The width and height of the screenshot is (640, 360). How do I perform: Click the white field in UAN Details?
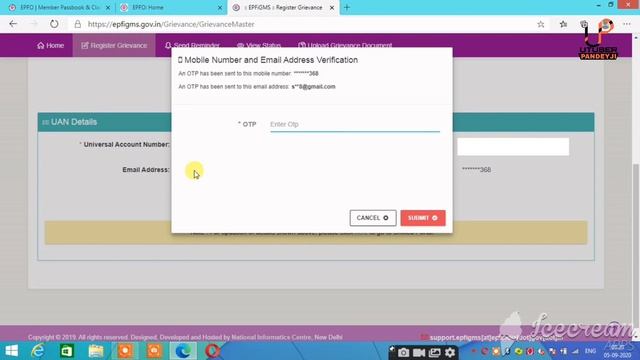pyautogui.click(x=513, y=147)
